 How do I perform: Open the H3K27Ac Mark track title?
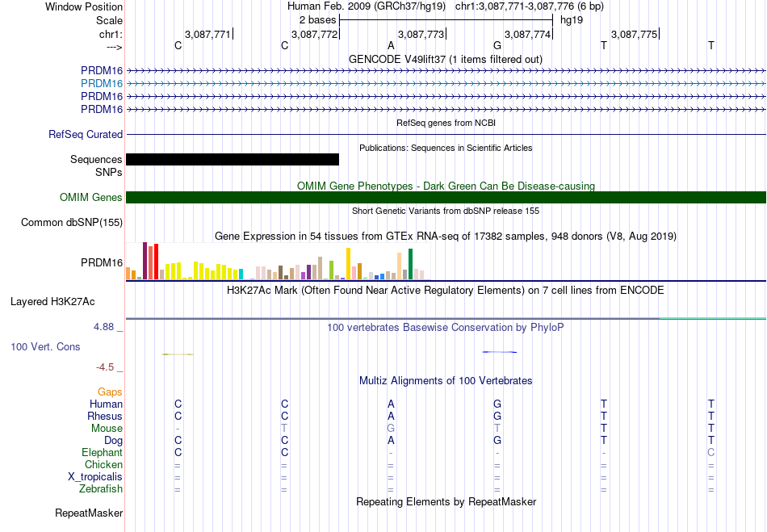click(x=446, y=291)
